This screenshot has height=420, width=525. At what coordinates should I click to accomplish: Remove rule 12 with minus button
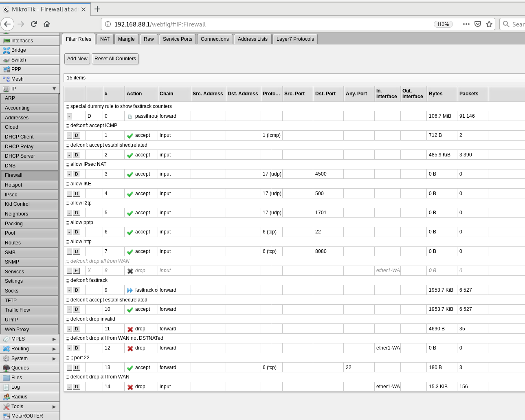[69, 348]
